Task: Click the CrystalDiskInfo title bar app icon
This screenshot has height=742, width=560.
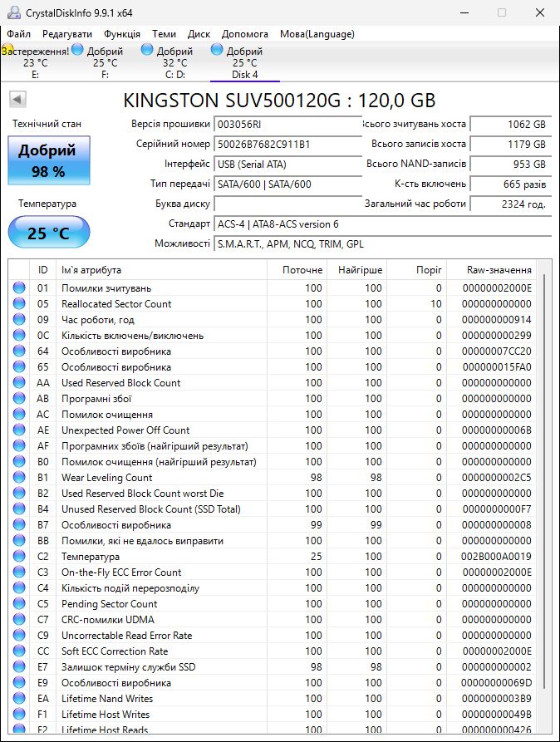Action: (x=14, y=12)
